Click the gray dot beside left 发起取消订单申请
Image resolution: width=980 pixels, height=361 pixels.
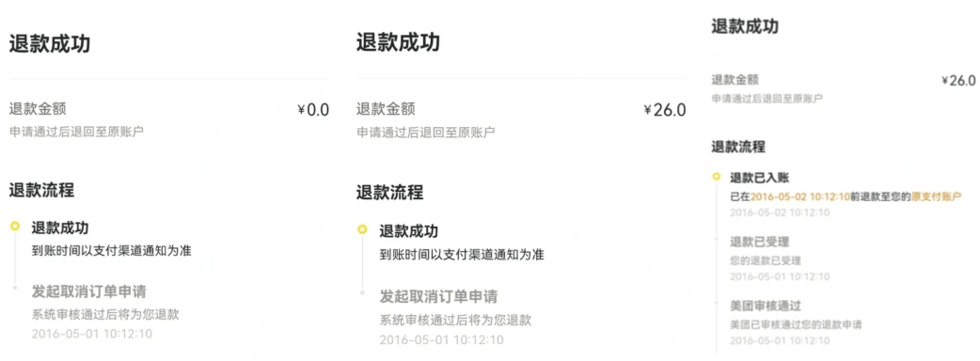pos(15,288)
